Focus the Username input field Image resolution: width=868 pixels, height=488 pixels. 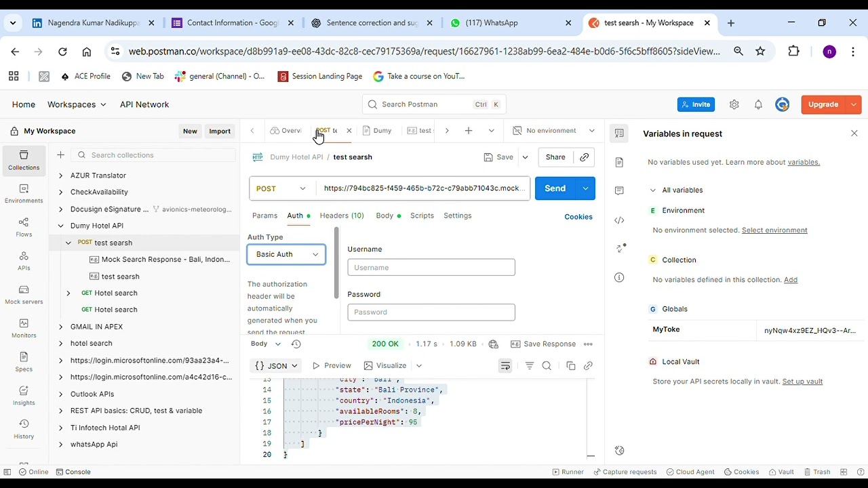tap(431, 268)
